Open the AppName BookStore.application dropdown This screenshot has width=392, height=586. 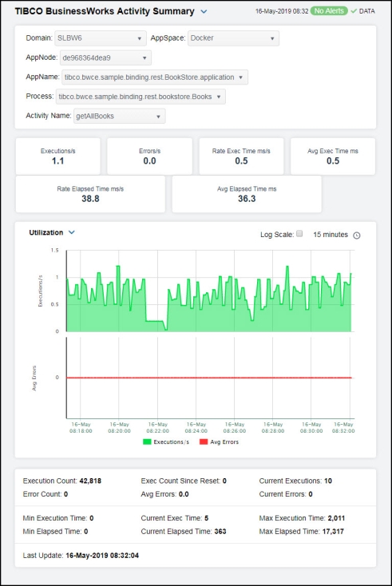155,77
